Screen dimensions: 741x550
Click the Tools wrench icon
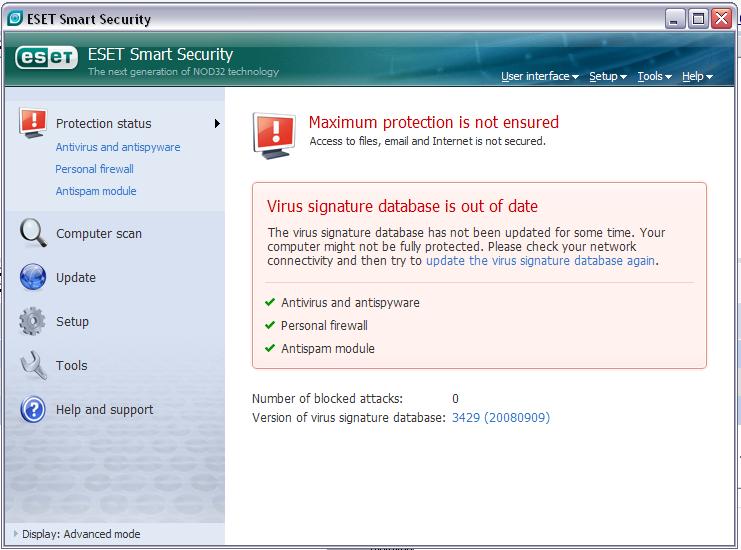(x=33, y=365)
